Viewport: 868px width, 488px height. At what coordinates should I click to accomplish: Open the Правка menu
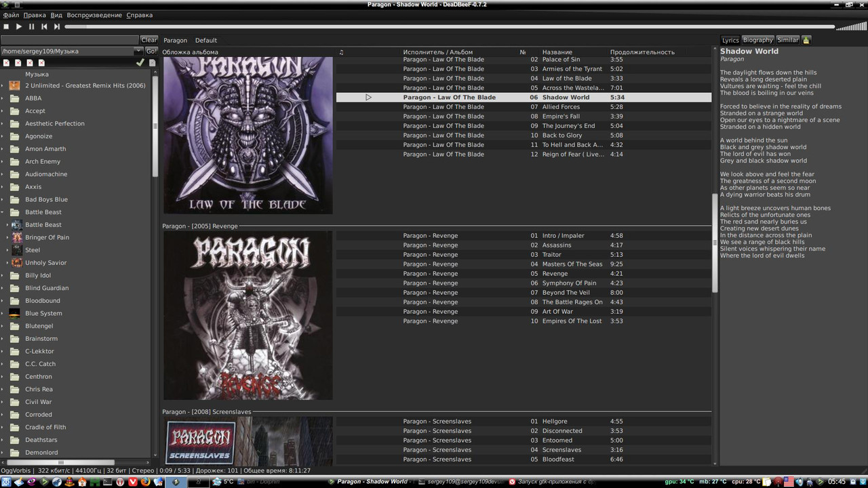tap(35, 15)
